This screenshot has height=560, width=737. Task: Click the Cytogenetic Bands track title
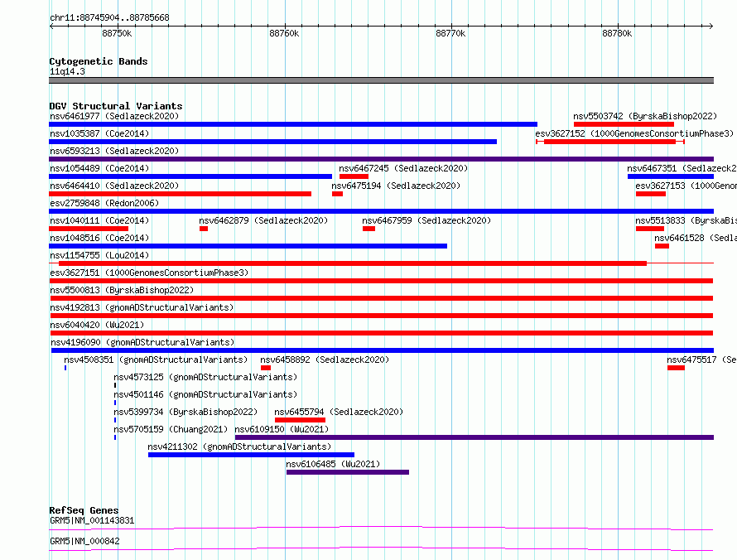coord(99,61)
